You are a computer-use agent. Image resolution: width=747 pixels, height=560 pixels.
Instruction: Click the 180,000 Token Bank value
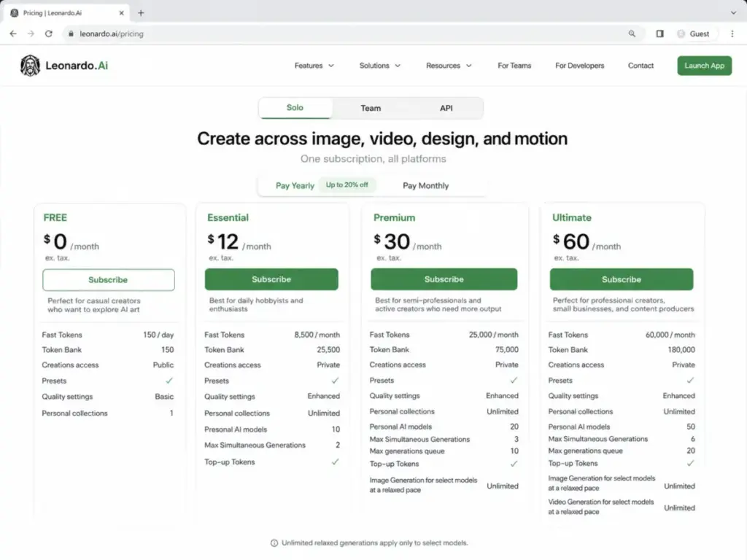tap(681, 349)
